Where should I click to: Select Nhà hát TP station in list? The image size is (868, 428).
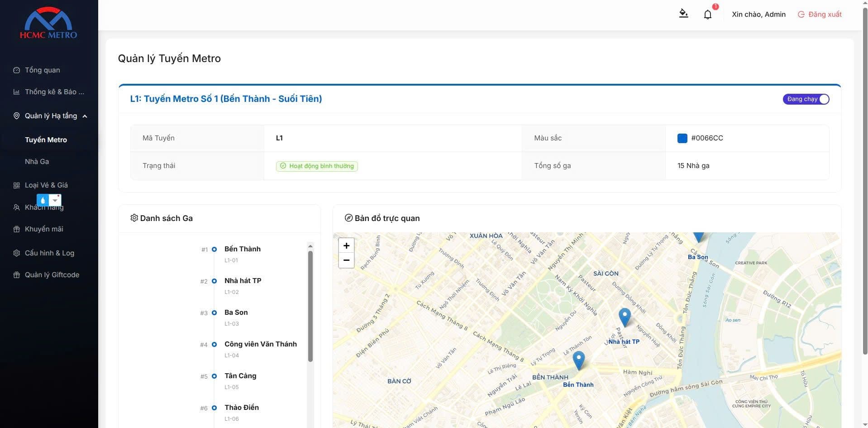(x=243, y=281)
